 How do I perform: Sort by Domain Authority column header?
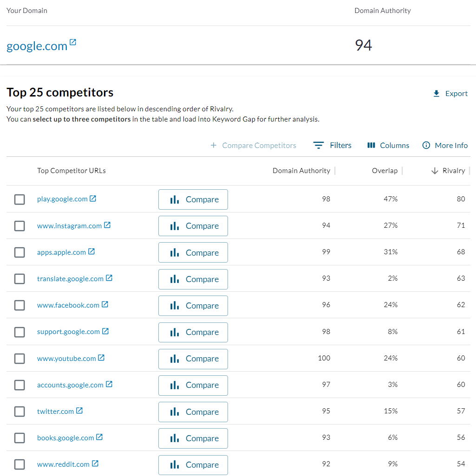point(301,171)
